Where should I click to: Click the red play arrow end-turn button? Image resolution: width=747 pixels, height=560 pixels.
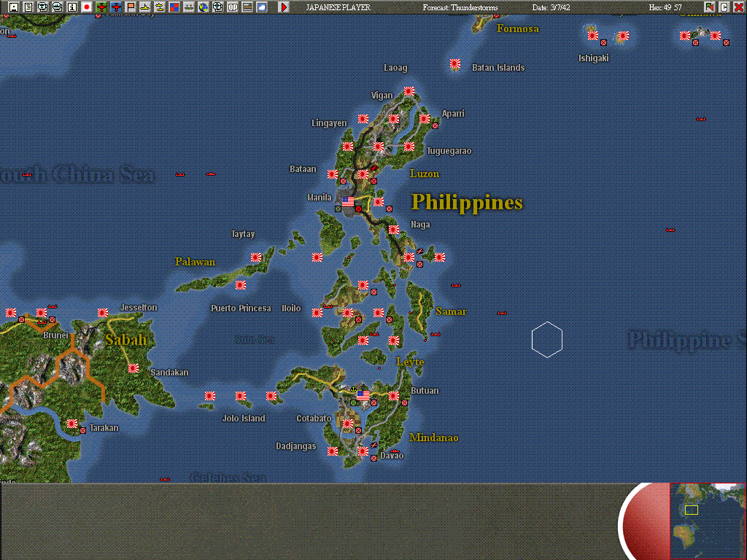[x=284, y=7]
